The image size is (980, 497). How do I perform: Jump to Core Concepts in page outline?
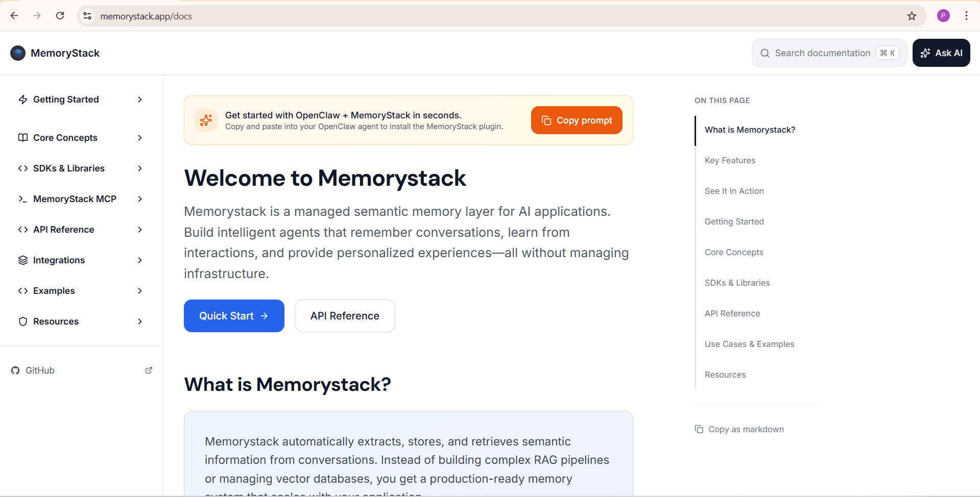pyautogui.click(x=734, y=252)
